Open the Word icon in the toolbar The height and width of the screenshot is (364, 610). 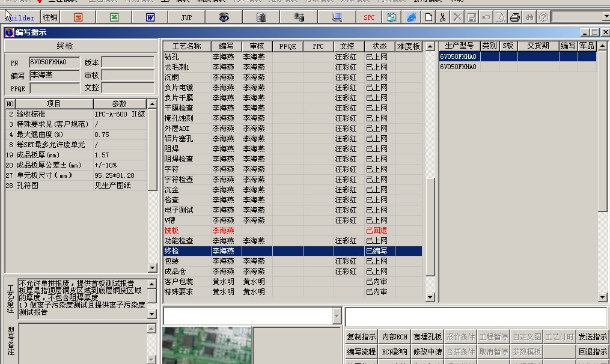(x=150, y=17)
